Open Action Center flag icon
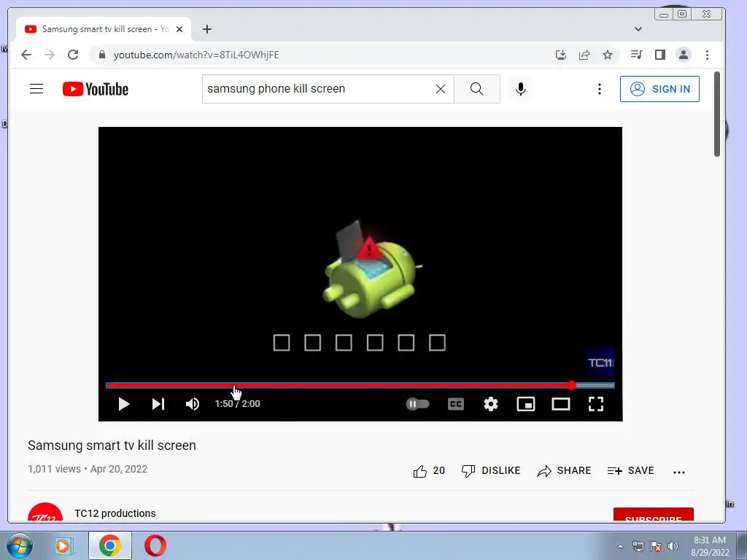 tap(656, 546)
